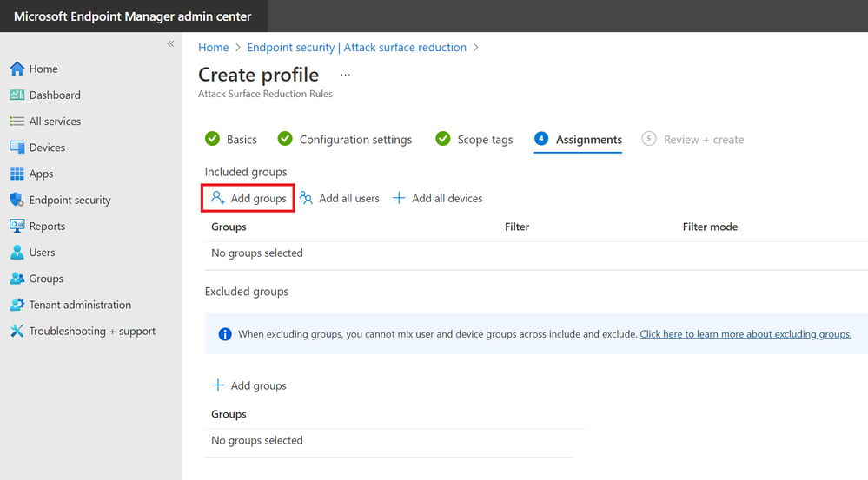The width and height of the screenshot is (868, 480).
Task: Open the ellipsis menu beside Create profile
Action: (x=346, y=75)
